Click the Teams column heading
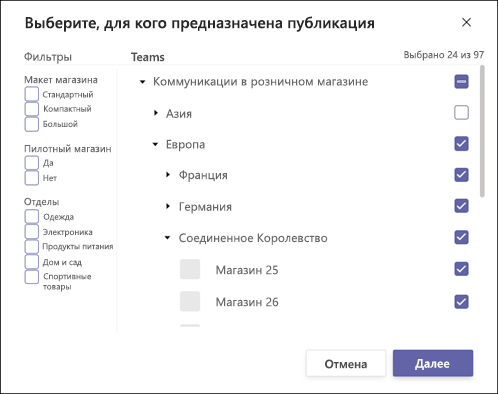 click(148, 57)
